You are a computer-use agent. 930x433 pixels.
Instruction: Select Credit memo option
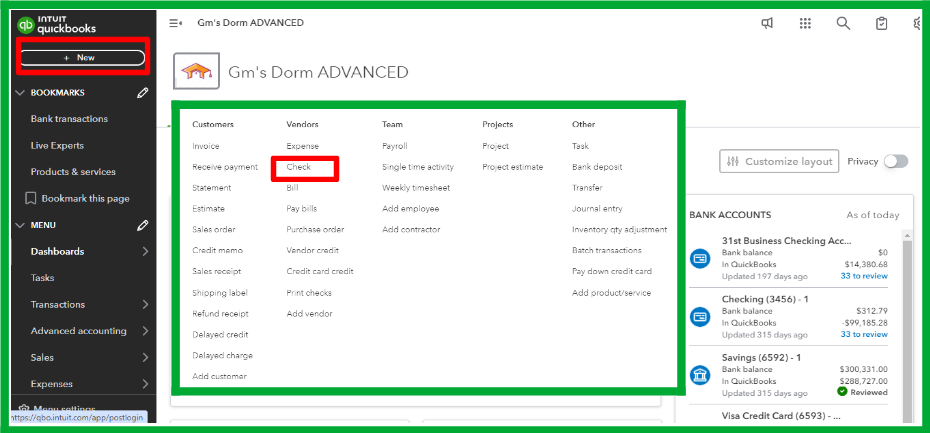click(217, 250)
